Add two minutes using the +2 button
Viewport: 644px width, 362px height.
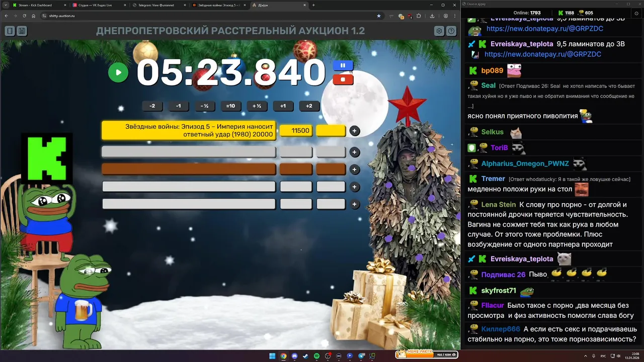pyautogui.click(x=309, y=106)
